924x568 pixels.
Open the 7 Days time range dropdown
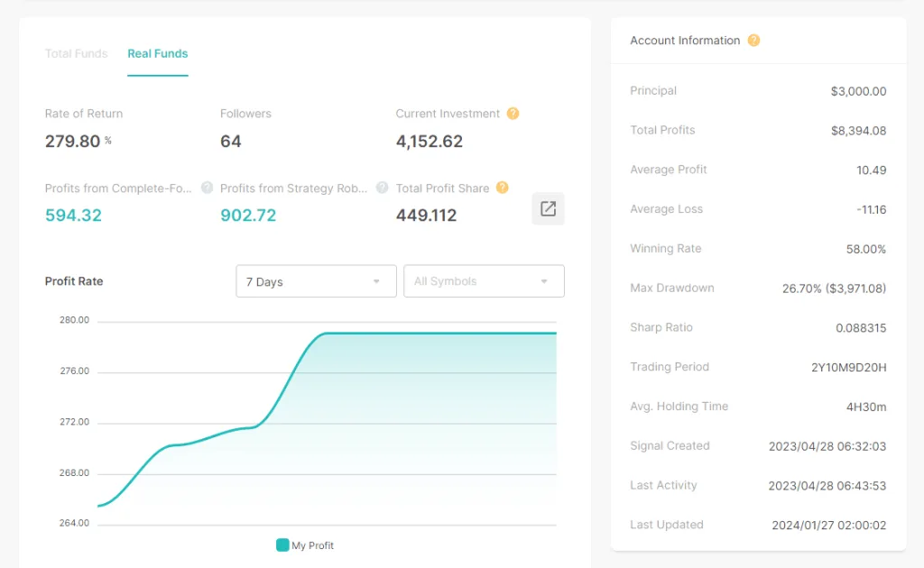[x=315, y=281]
